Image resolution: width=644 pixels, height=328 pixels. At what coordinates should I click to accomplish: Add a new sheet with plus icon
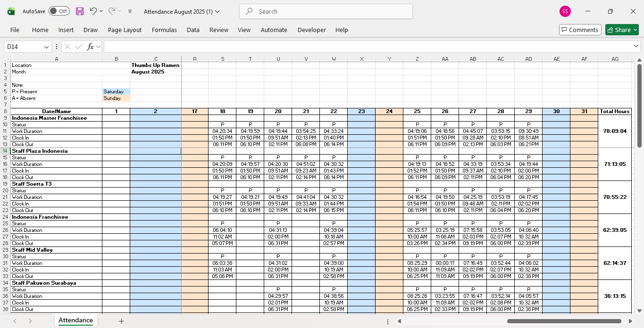pyautogui.click(x=121, y=321)
